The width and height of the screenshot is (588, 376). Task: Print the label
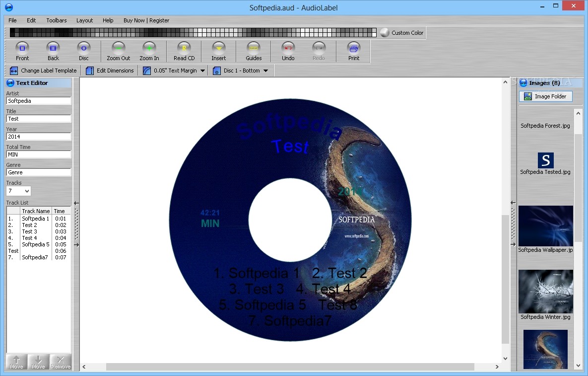pos(354,51)
